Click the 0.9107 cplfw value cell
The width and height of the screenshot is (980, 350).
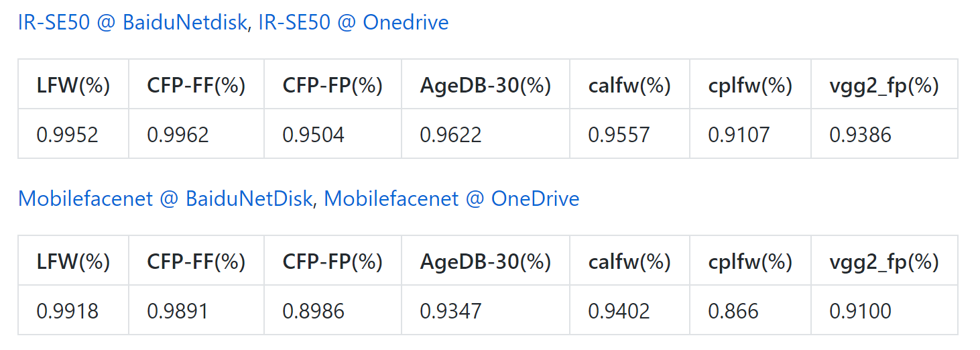tap(751, 134)
